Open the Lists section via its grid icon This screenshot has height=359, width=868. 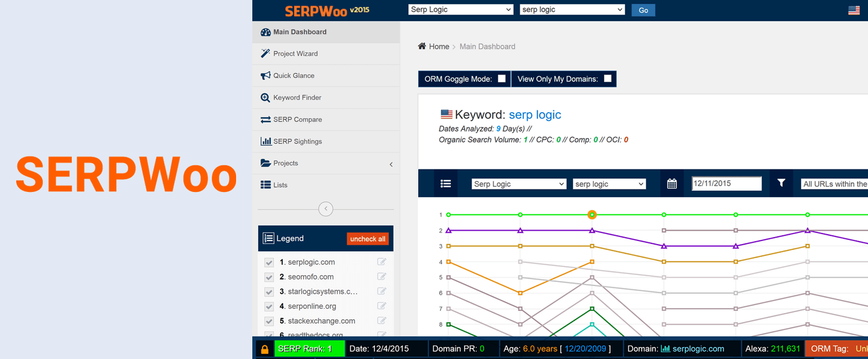coord(266,185)
